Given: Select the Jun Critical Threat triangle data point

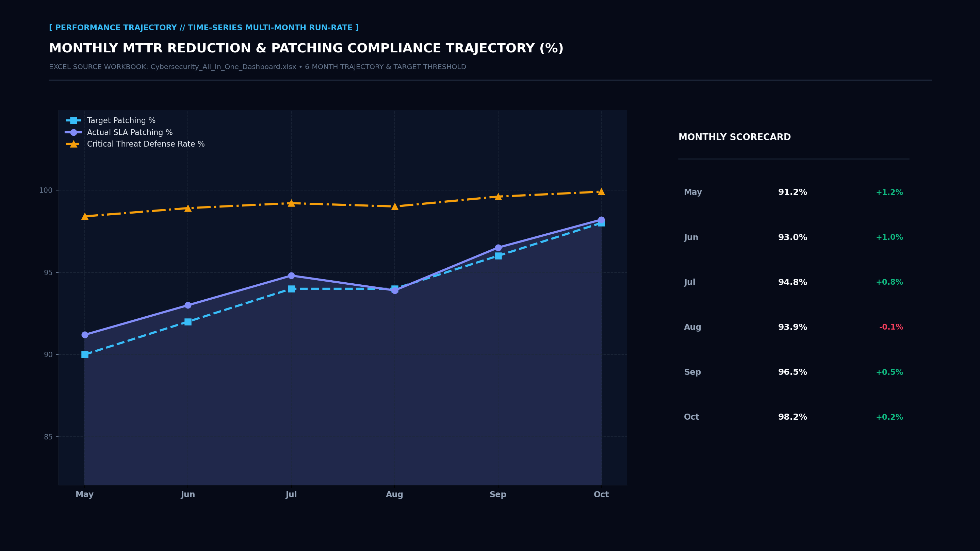Looking at the screenshot, I should pyautogui.click(x=188, y=208).
